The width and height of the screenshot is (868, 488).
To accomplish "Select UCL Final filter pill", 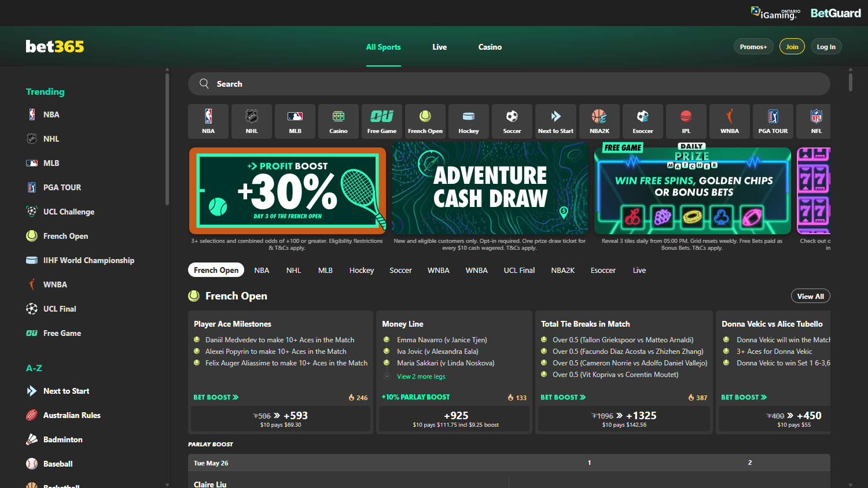I will [x=519, y=270].
